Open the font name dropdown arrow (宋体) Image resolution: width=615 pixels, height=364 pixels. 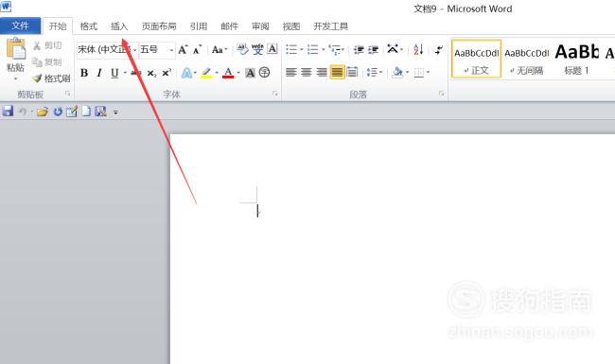(134, 50)
